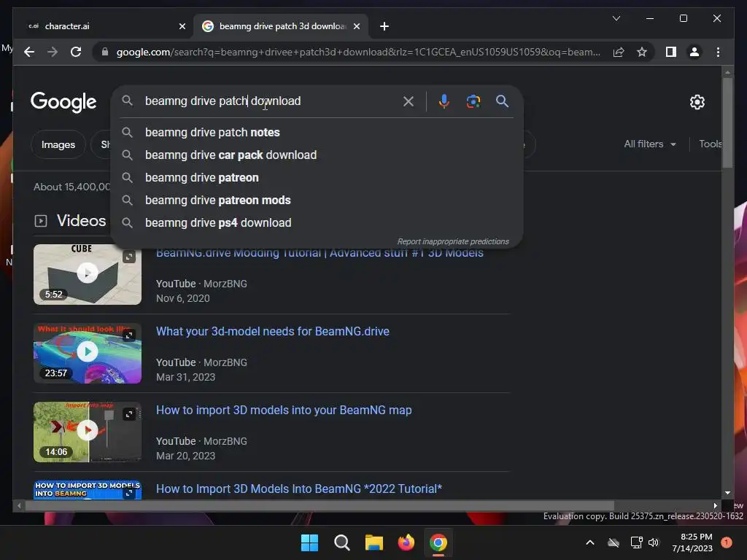Close the character.ai tab
Viewport: 747px width, 560px height.
point(182,26)
